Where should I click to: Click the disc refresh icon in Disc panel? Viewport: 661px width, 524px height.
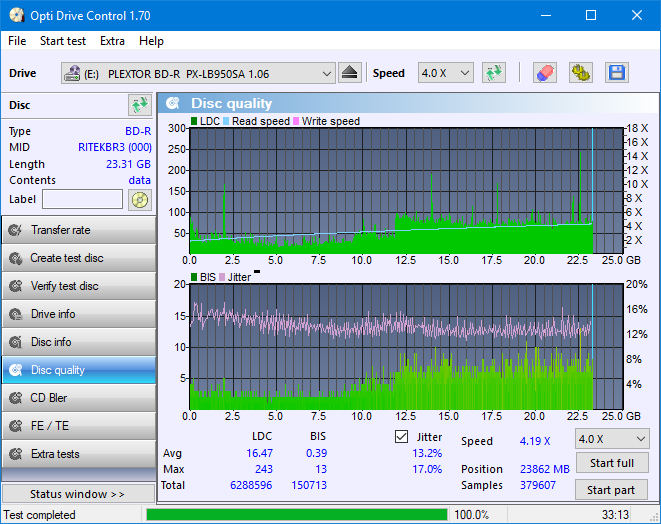139,105
